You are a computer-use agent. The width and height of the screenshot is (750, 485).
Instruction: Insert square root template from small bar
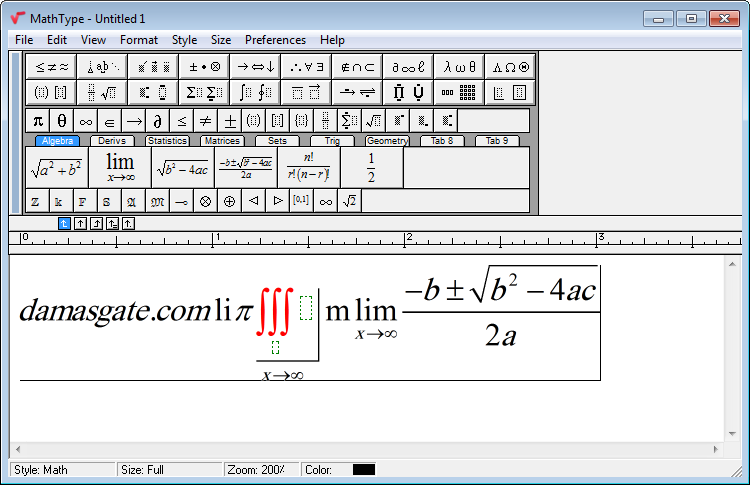pos(374,121)
